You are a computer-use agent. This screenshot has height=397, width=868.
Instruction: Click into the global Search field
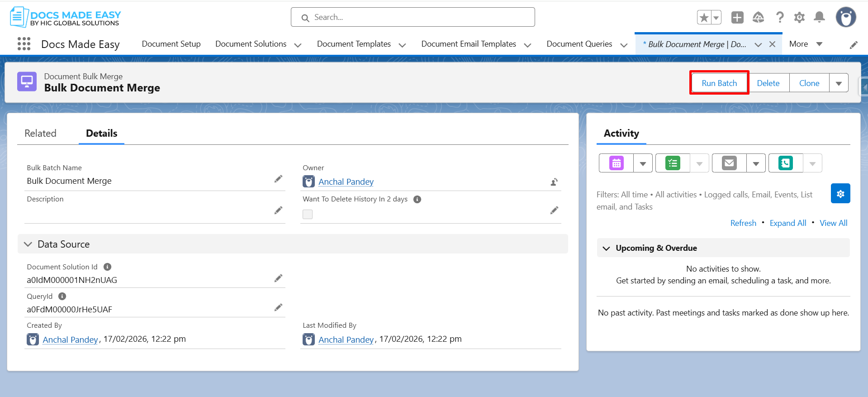point(413,17)
